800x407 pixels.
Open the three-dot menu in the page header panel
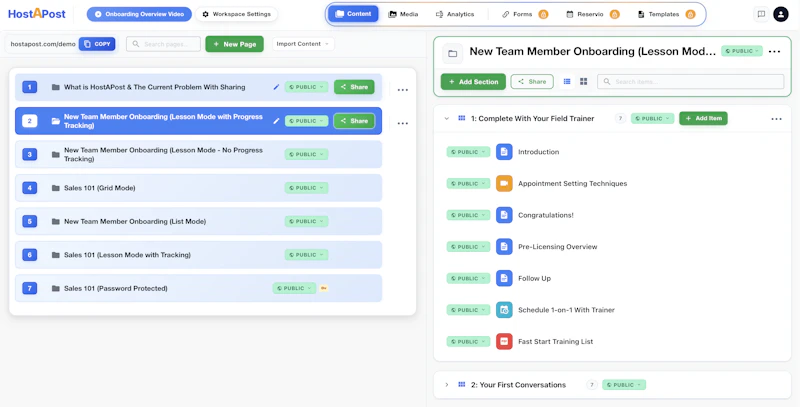tap(774, 52)
